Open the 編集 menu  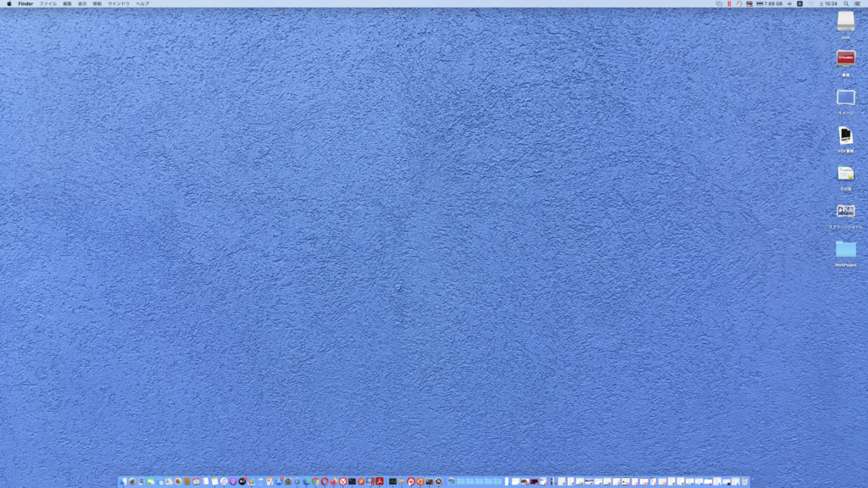click(67, 3)
